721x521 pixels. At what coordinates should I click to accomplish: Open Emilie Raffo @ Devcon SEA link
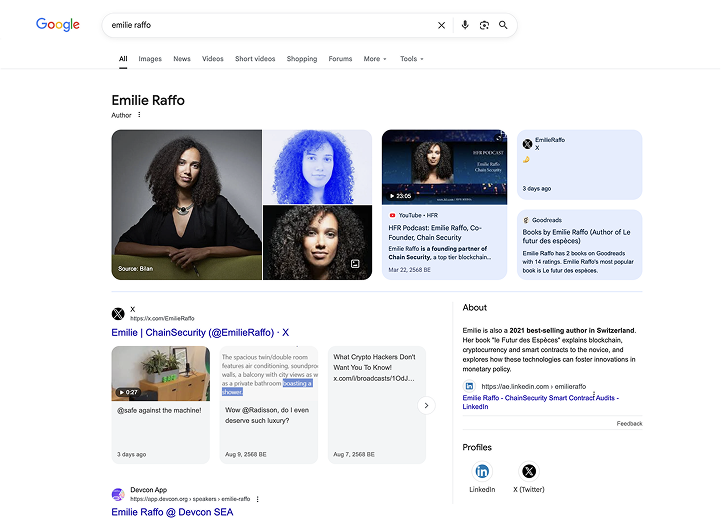[x=172, y=512]
